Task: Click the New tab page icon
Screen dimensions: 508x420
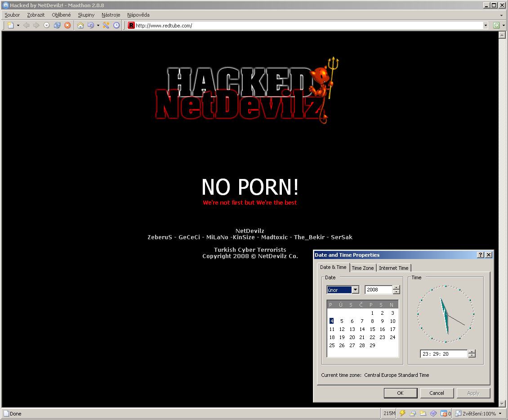Action: (11, 25)
